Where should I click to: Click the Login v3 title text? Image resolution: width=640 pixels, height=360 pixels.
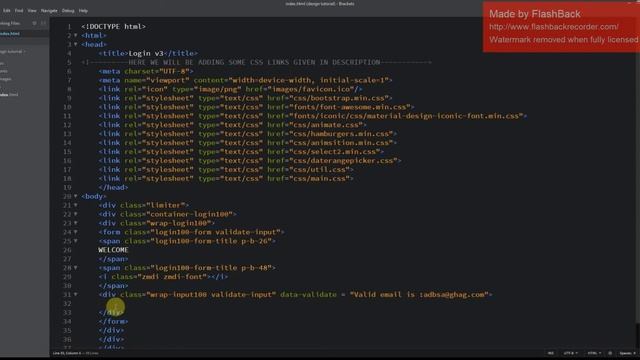pyautogui.click(x=146, y=53)
